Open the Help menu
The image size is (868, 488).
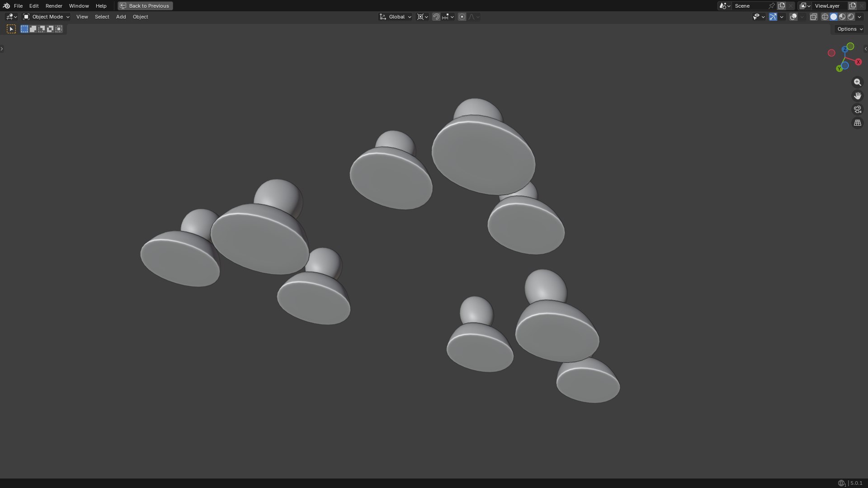tap(101, 6)
